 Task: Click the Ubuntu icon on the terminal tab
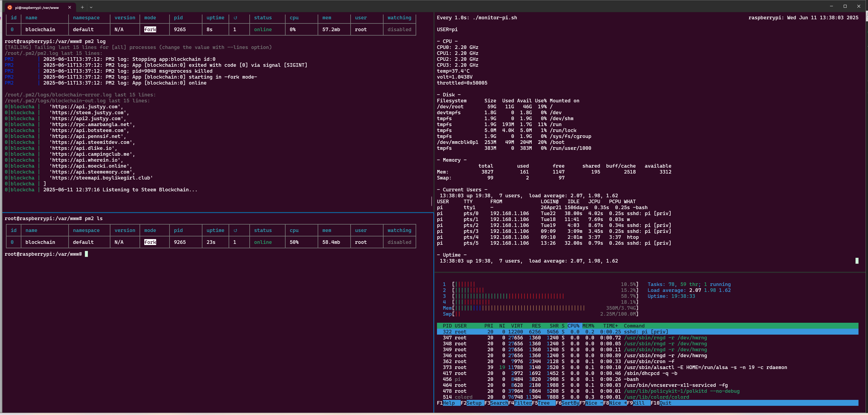pyautogui.click(x=10, y=7)
